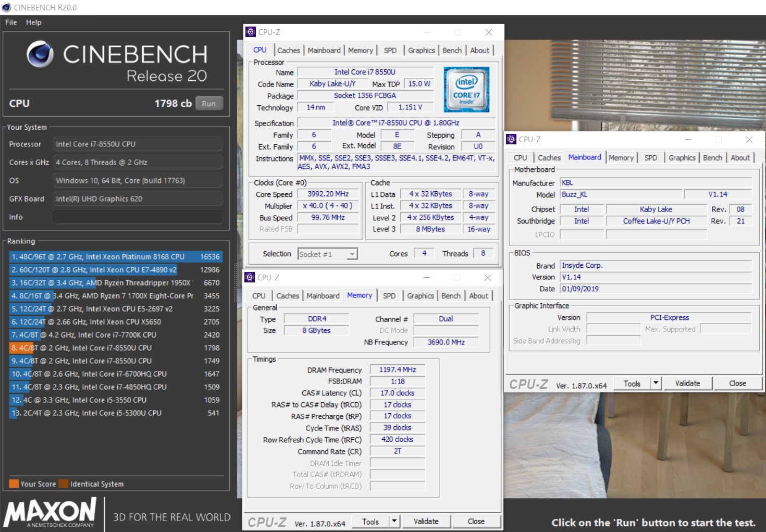
Task: Select Bench tab in Mainboard CPU-Z window
Action: [713, 158]
